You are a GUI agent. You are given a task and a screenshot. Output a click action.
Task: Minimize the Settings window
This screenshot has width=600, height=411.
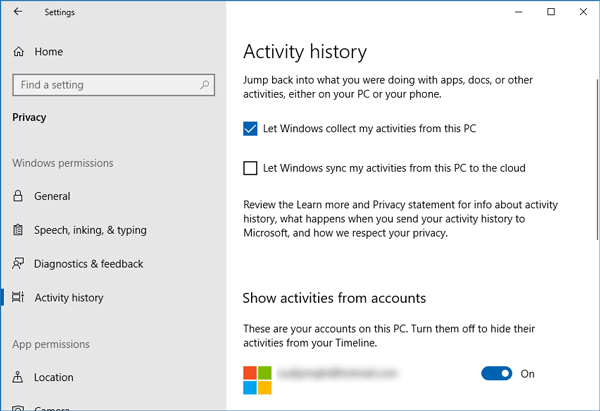(518, 12)
